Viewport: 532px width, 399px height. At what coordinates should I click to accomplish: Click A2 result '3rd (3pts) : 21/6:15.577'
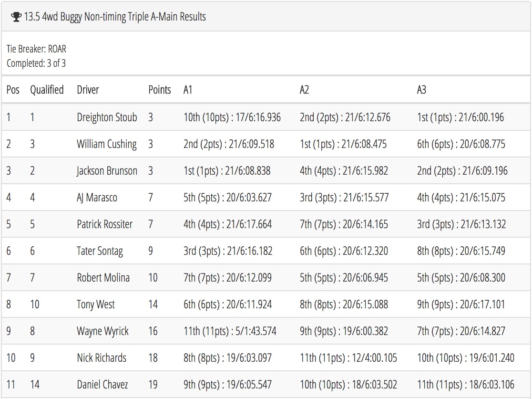344,197
